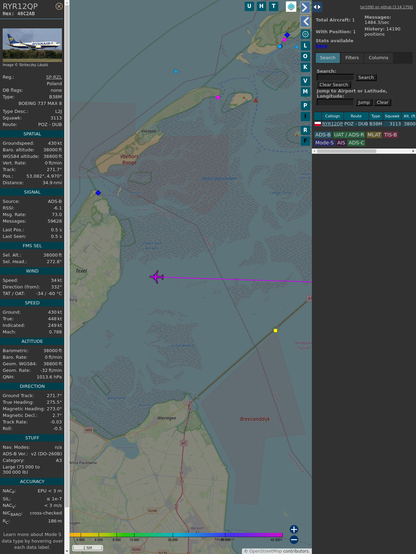Open the stats 'here' link

coord(321,46)
